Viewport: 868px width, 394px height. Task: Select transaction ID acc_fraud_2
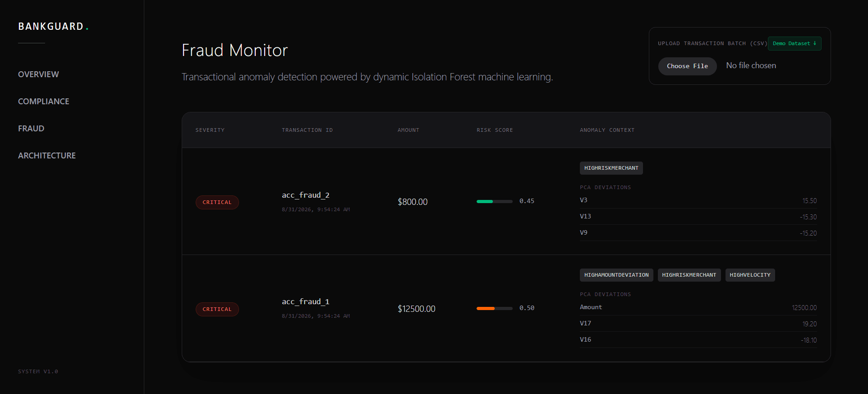pos(306,195)
